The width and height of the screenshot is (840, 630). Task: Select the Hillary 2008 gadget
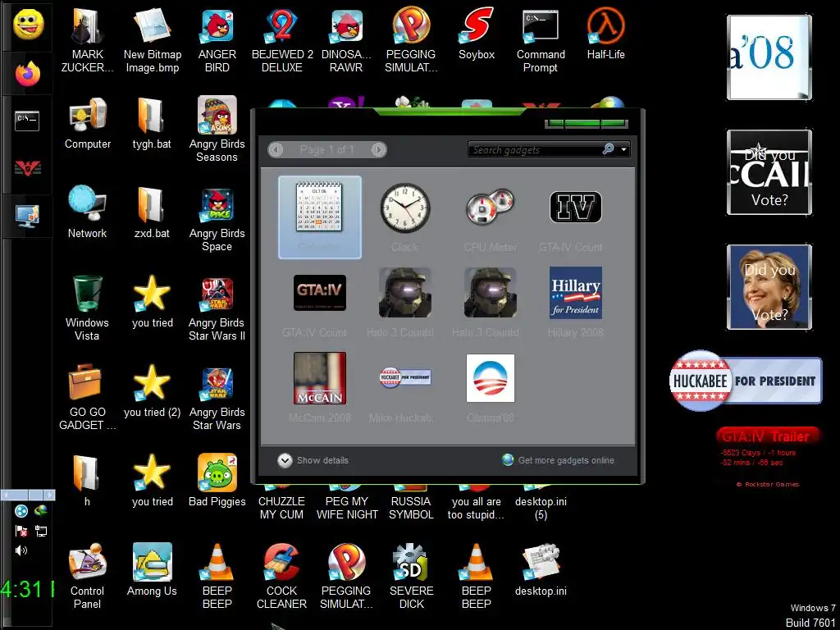tap(575, 302)
